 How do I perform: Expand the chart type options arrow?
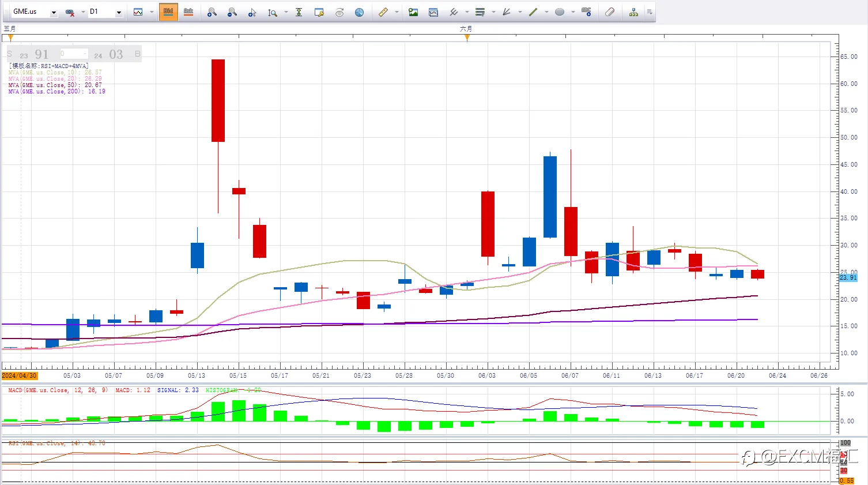click(x=152, y=12)
